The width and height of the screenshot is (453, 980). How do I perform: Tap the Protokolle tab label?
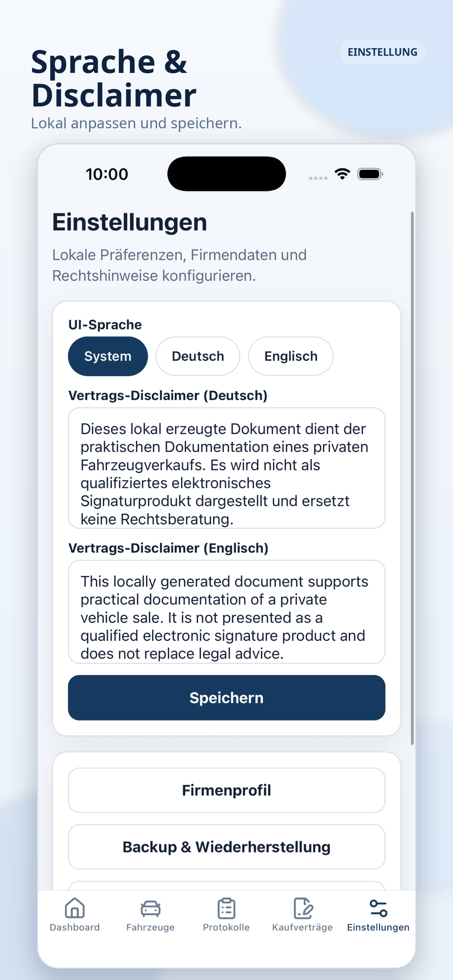click(x=226, y=927)
